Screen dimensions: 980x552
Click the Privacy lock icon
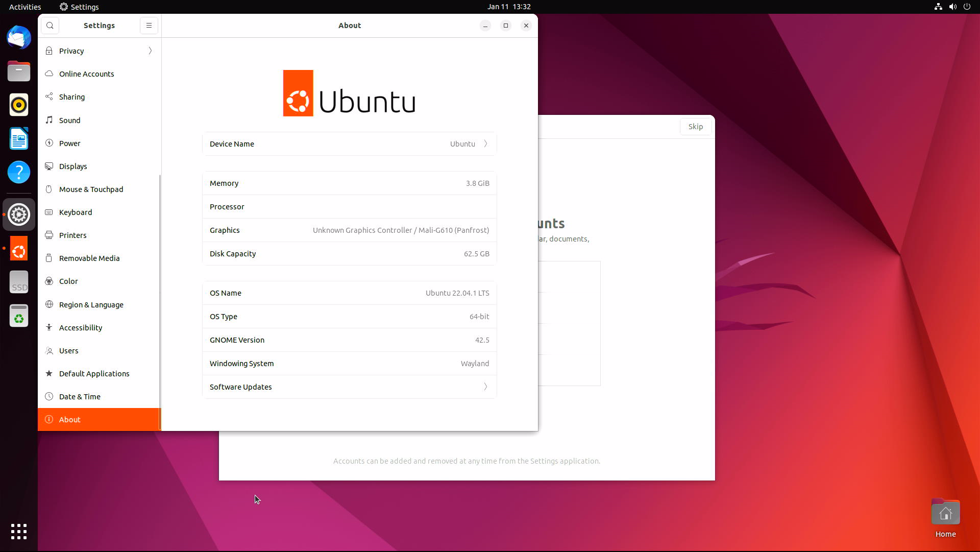[49, 51]
